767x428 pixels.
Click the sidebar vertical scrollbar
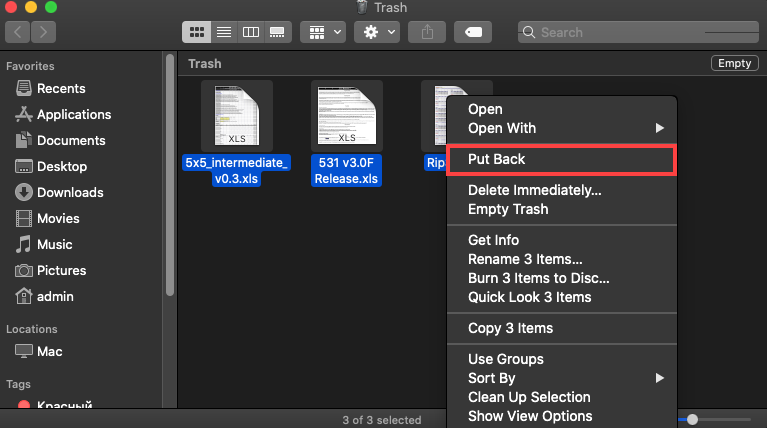[x=170, y=175]
